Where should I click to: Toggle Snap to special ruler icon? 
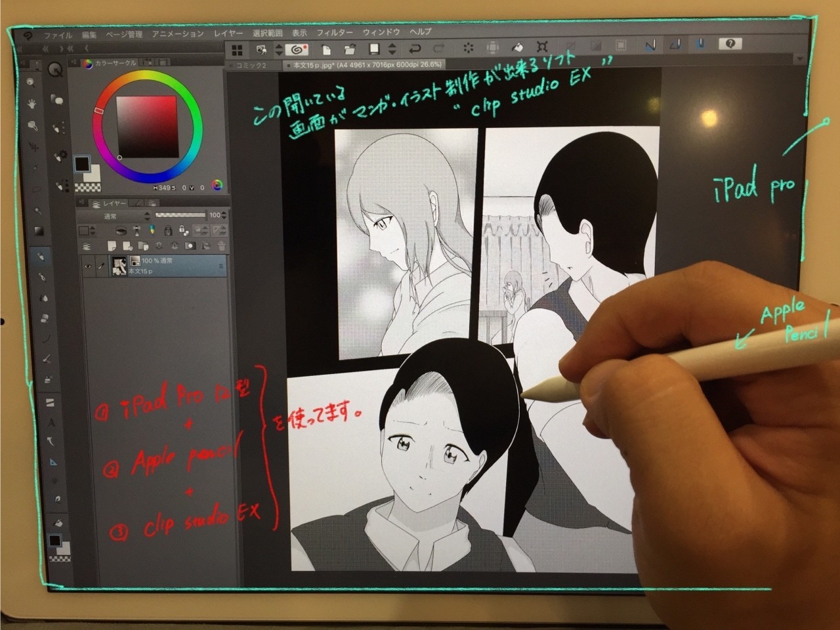click(675, 45)
